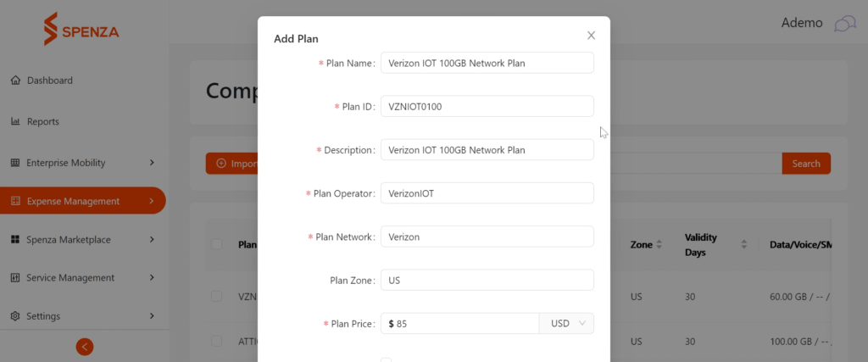
Task: Open the chat bubbles icon
Action: click(845, 24)
